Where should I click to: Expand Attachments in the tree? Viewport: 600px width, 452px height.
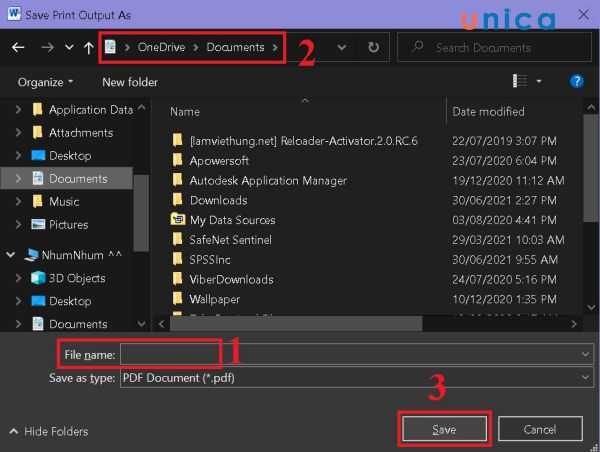pyautogui.click(x=18, y=133)
